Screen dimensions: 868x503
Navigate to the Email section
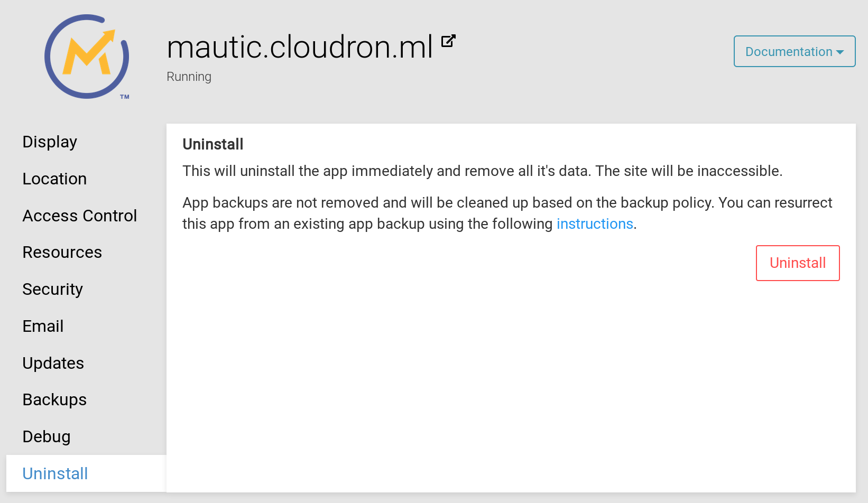[x=43, y=326]
